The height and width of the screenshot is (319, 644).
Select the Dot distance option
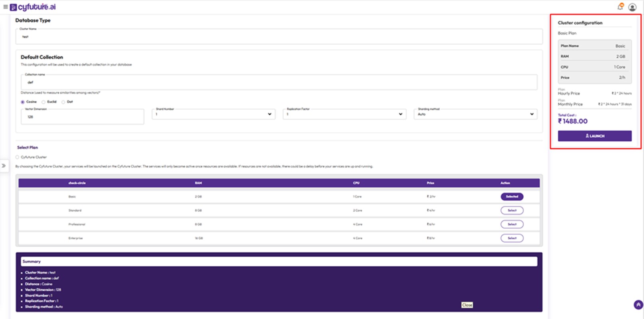63,102
